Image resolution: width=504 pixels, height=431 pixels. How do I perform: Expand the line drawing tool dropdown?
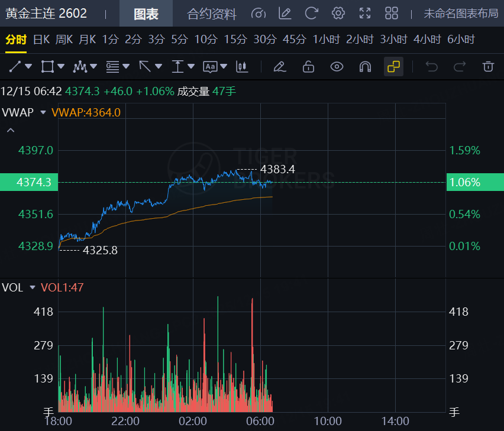click(29, 67)
